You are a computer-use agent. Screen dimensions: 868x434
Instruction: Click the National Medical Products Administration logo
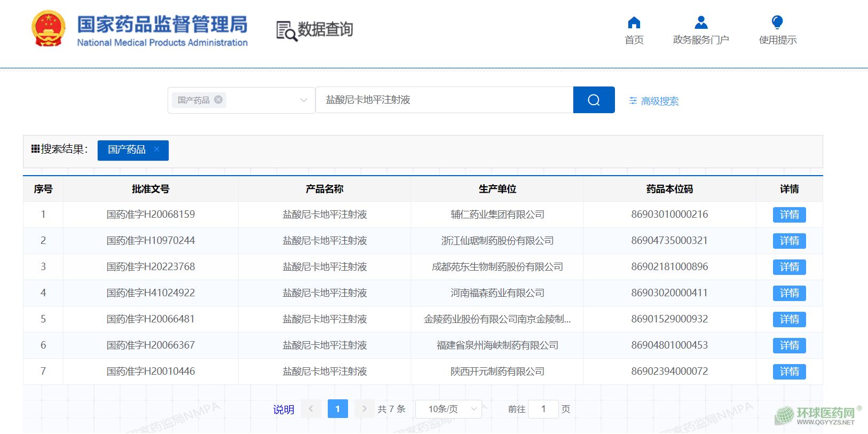coord(140,30)
